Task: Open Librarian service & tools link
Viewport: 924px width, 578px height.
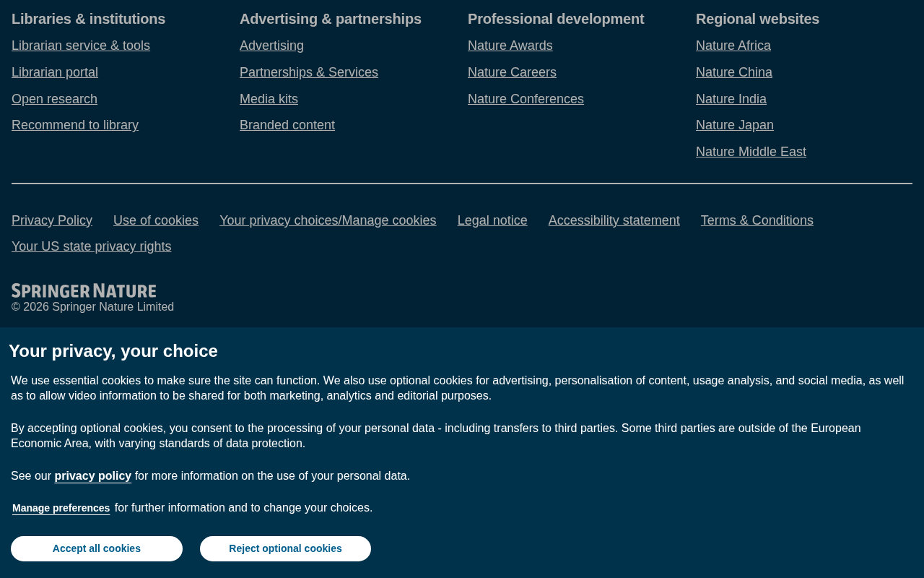Action: coord(81,46)
